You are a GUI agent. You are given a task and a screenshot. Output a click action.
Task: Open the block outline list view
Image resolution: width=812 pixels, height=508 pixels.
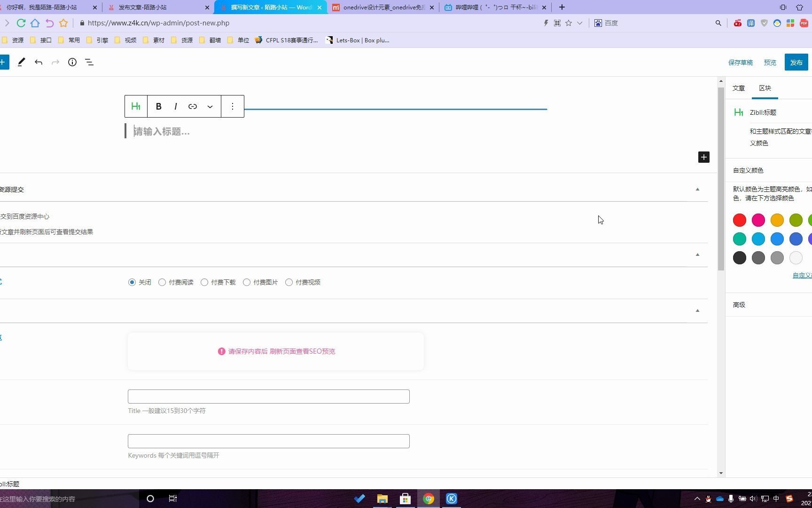point(89,62)
